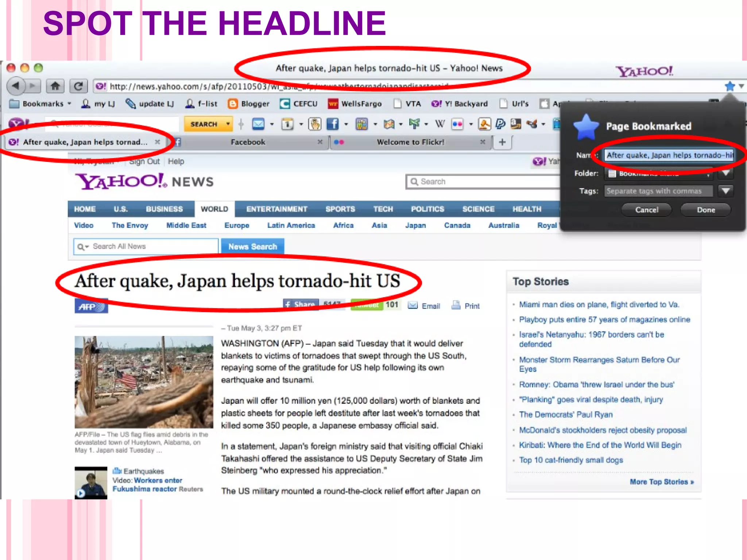Click the Sign Out link
The width and height of the screenshot is (747, 560).
144,162
